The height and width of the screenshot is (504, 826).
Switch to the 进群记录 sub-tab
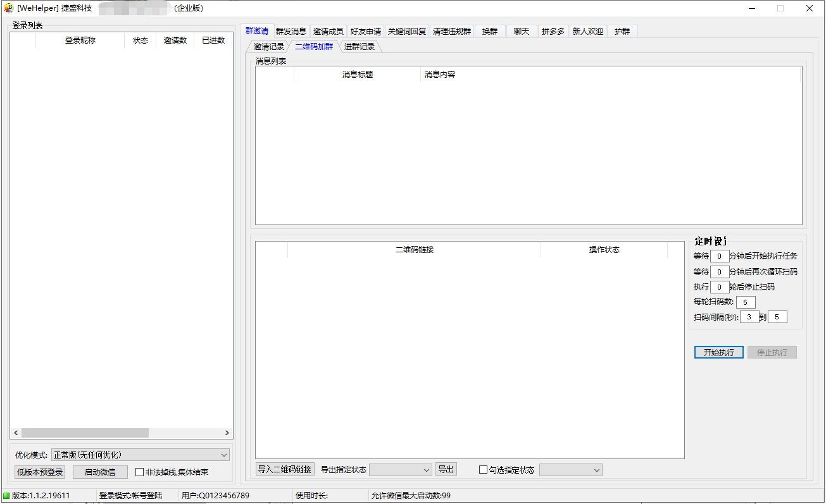click(x=360, y=46)
